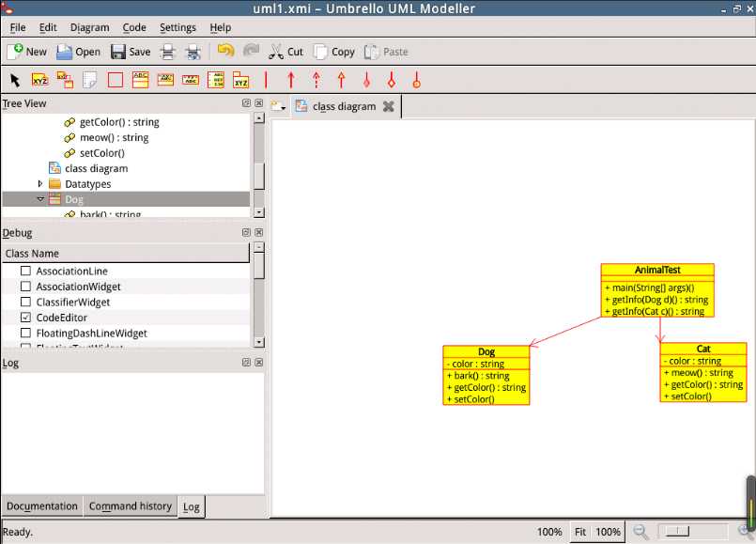This screenshot has height=544, width=756.
Task: Expand the Datatypes folder
Action: (40, 184)
